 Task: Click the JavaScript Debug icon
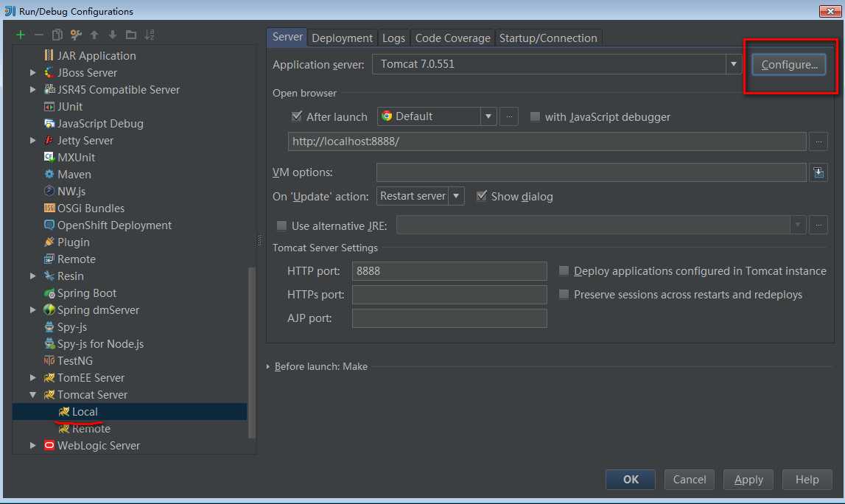pos(49,124)
